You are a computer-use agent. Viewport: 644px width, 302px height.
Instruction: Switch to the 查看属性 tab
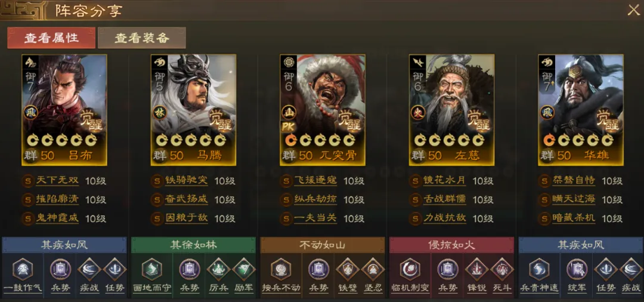click(51, 38)
